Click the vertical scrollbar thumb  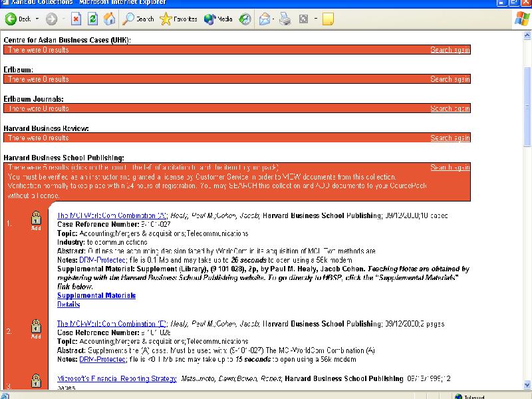click(527, 107)
